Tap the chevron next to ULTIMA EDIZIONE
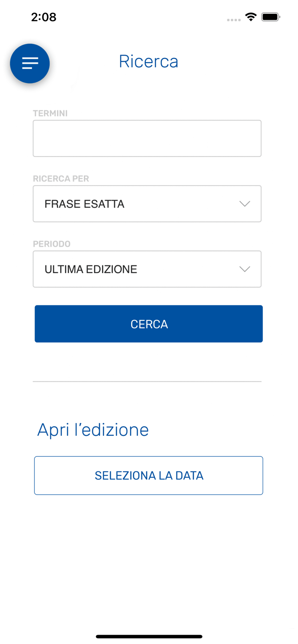Screen dimensions: 298x644 point(244,269)
